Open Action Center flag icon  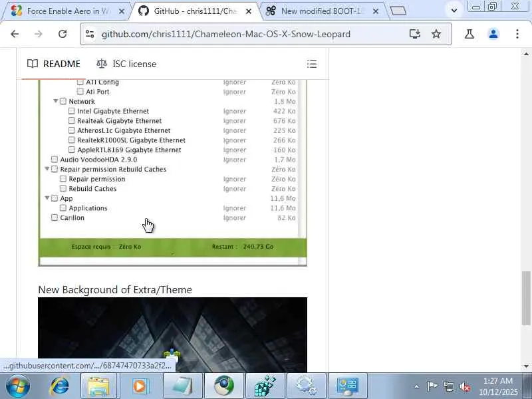(x=432, y=386)
